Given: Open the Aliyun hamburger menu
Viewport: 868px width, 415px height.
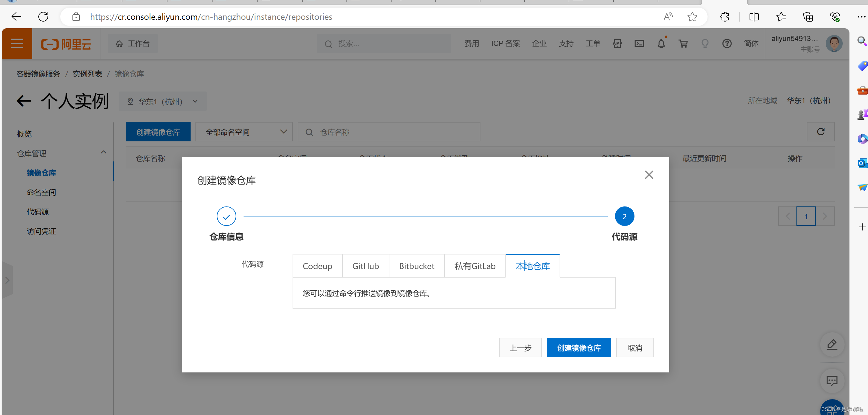Looking at the screenshot, I should point(17,44).
